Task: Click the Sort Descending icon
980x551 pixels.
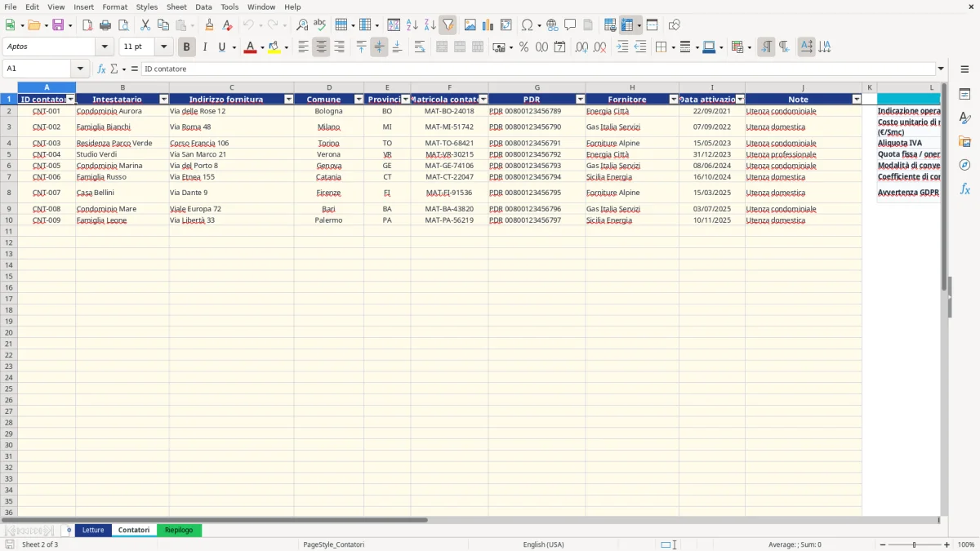Action: [x=430, y=25]
